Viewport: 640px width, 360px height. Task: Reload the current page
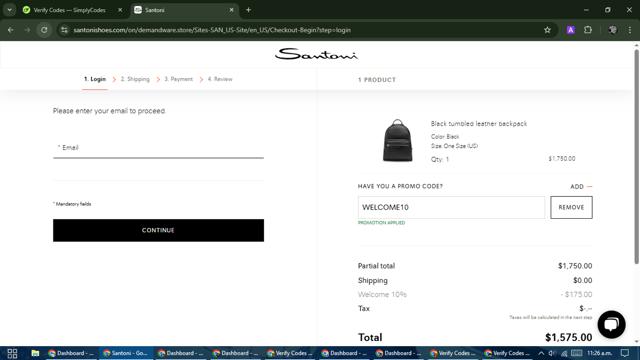tap(44, 30)
